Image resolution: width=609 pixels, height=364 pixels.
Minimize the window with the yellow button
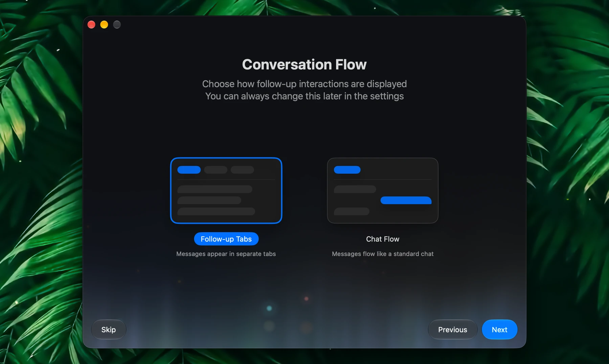(x=104, y=25)
